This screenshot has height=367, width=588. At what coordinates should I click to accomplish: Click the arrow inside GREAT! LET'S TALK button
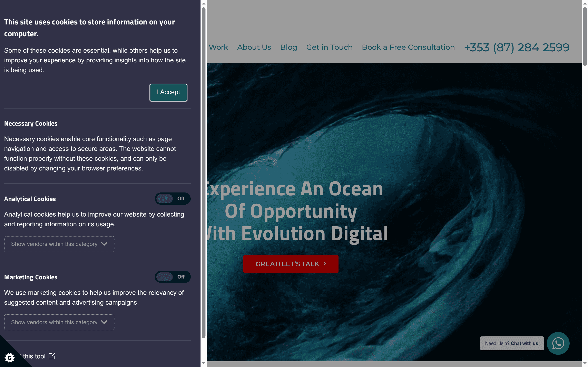(325, 264)
